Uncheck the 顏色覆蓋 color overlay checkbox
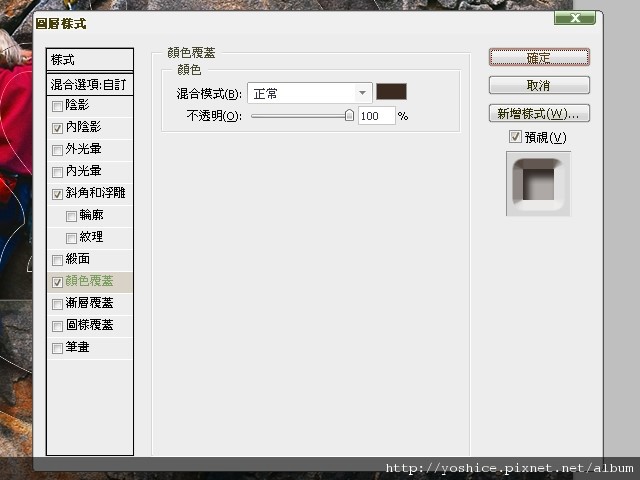This screenshot has height=480, width=640. click(57, 282)
